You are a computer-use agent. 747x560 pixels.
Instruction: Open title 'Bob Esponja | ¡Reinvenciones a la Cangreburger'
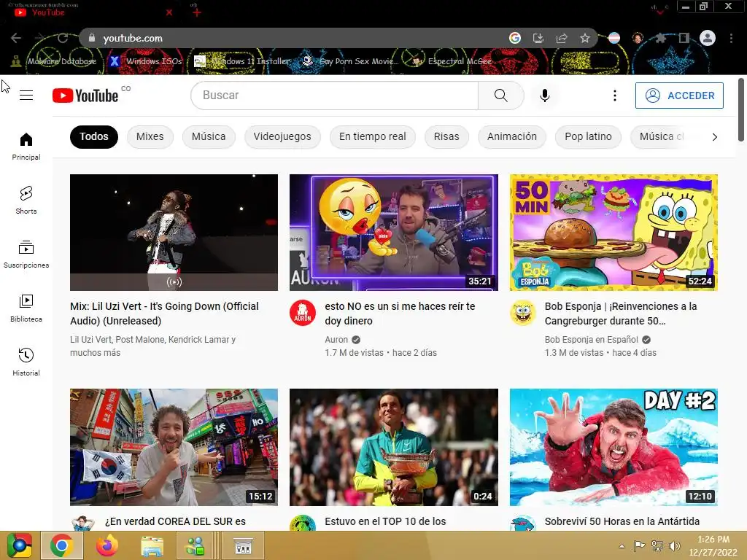coord(621,314)
